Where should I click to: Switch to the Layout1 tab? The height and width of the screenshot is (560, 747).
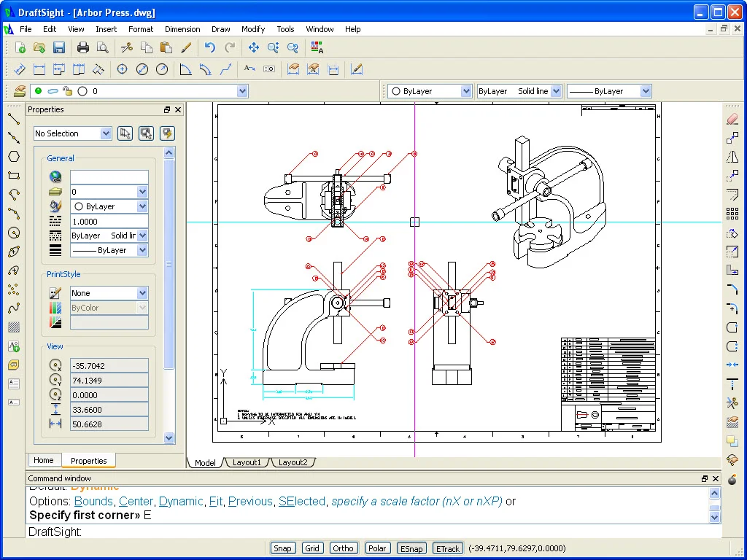pos(246,462)
